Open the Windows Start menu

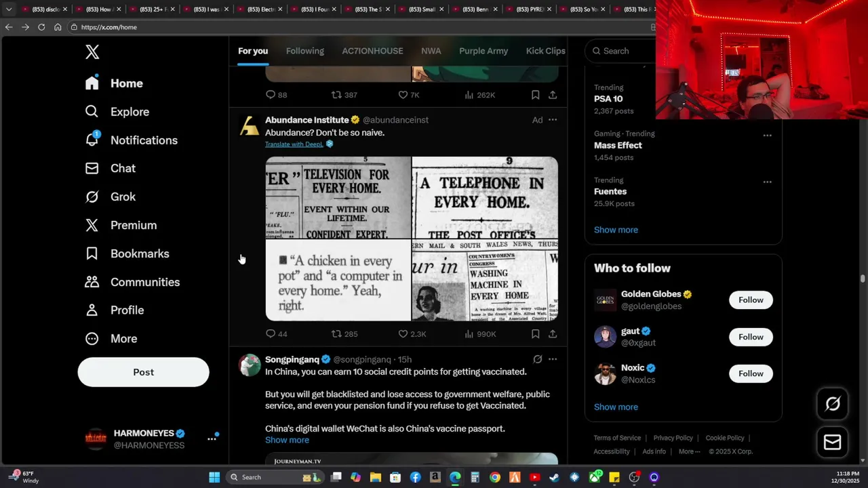point(214,477)
